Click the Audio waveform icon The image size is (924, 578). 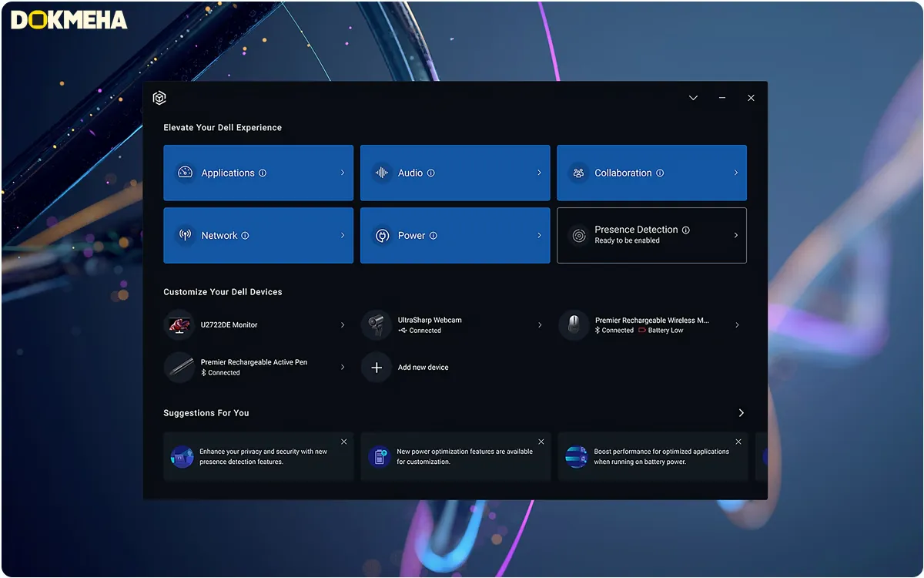381,173
